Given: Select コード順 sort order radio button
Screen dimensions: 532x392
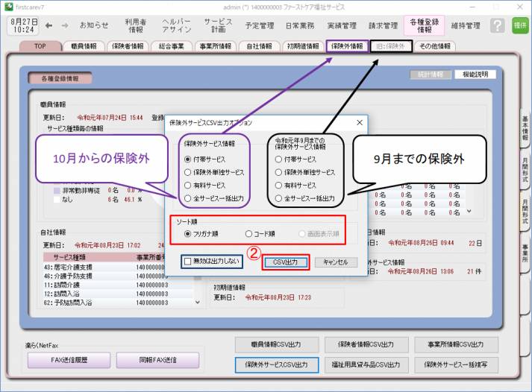Looking at the screenshot, I should (x=249, y=233).
